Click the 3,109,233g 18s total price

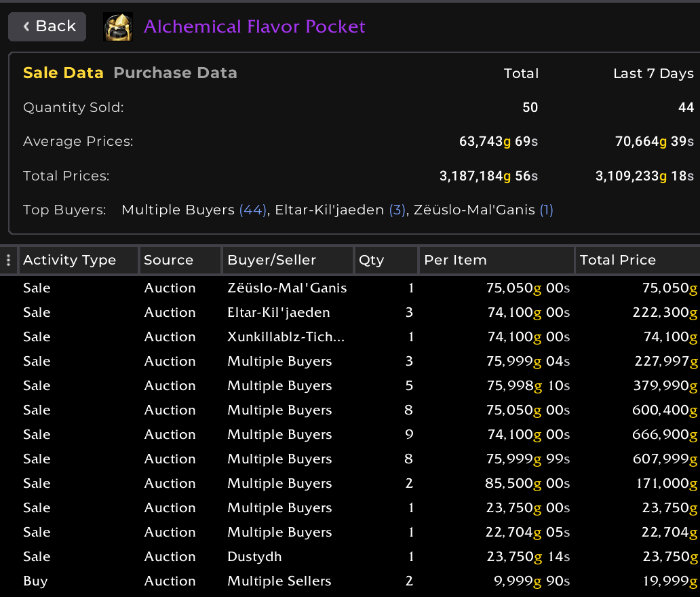[x=644, y=176]
